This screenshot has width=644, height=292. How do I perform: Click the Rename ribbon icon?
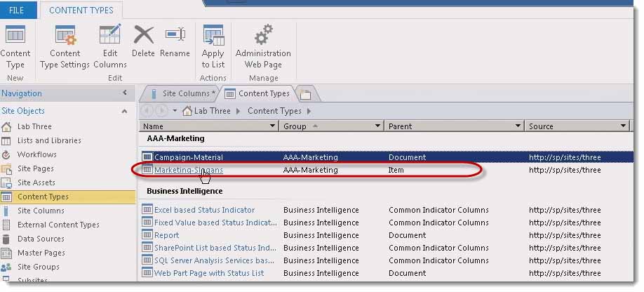[175, 34]
